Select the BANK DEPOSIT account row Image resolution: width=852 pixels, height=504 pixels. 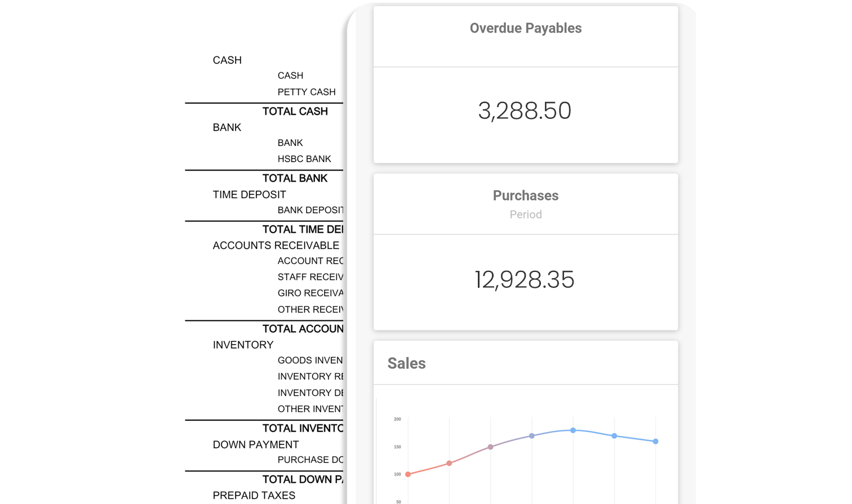click(x=310, y=210)
